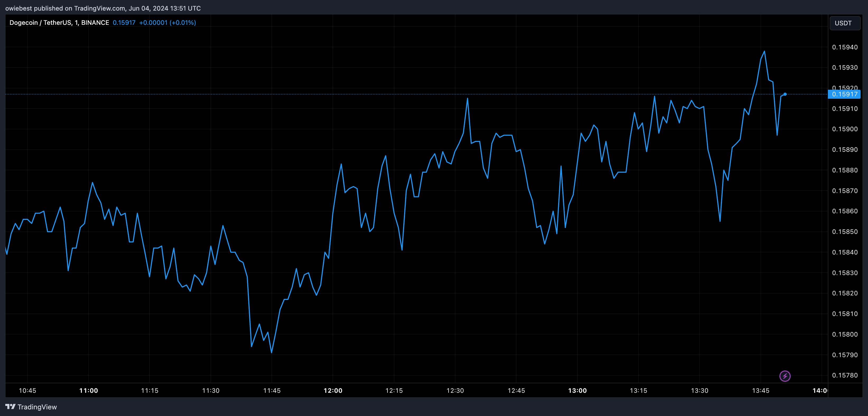
Task: Click the 11:30 time axis label
Action: (211, 391)
